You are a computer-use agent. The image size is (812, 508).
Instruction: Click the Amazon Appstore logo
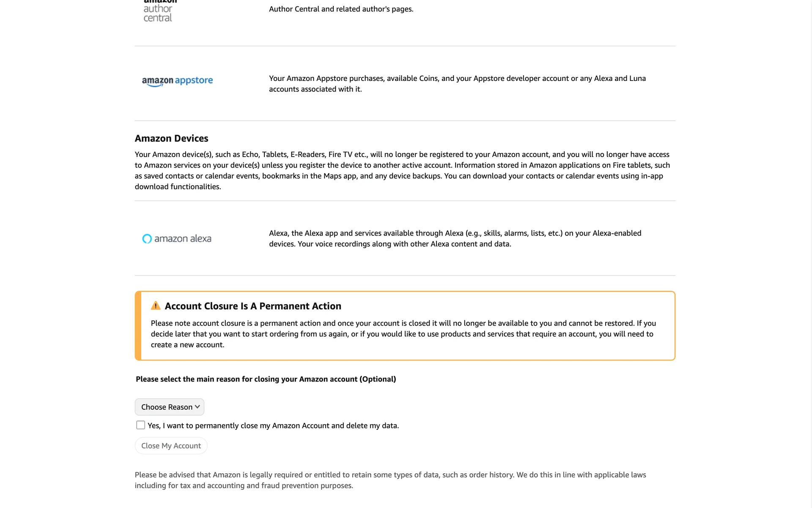177,81
